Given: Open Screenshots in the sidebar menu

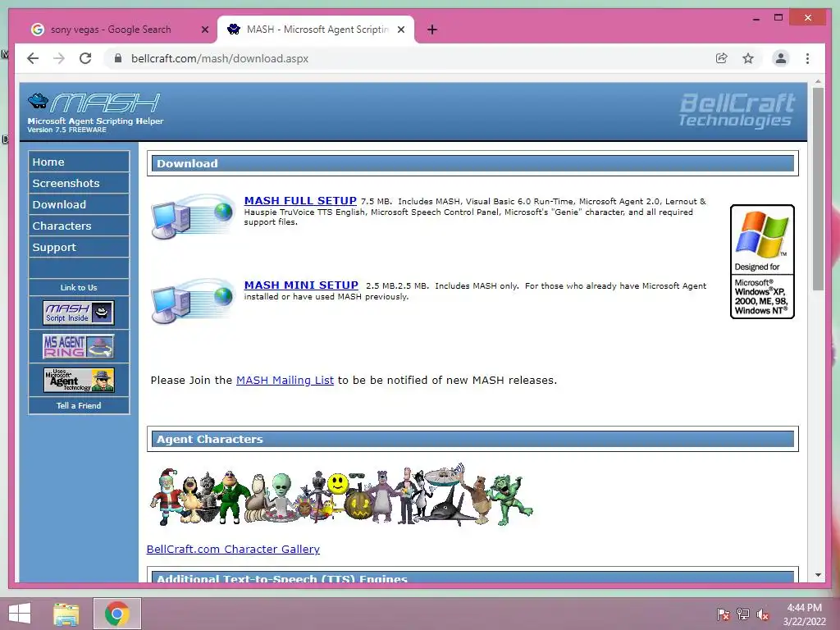Looking at the screenshot, I should coord(79,183).
